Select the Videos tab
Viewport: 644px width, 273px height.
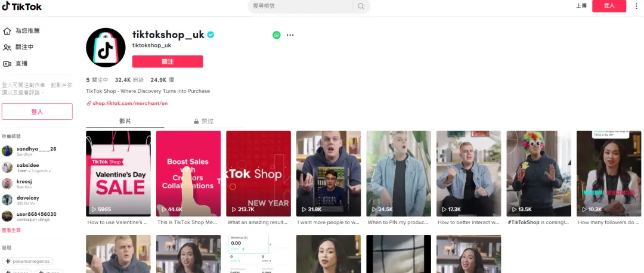click(125, 122)
